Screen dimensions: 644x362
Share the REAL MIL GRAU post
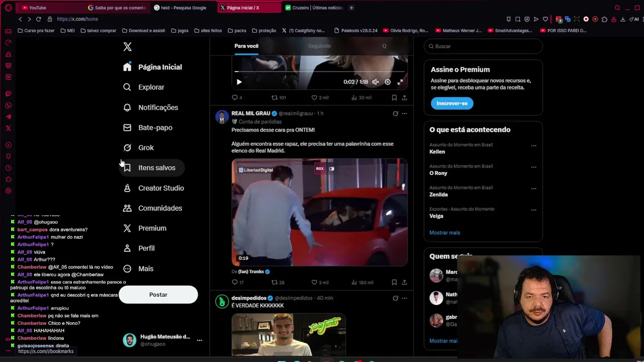tap(405, 283)
